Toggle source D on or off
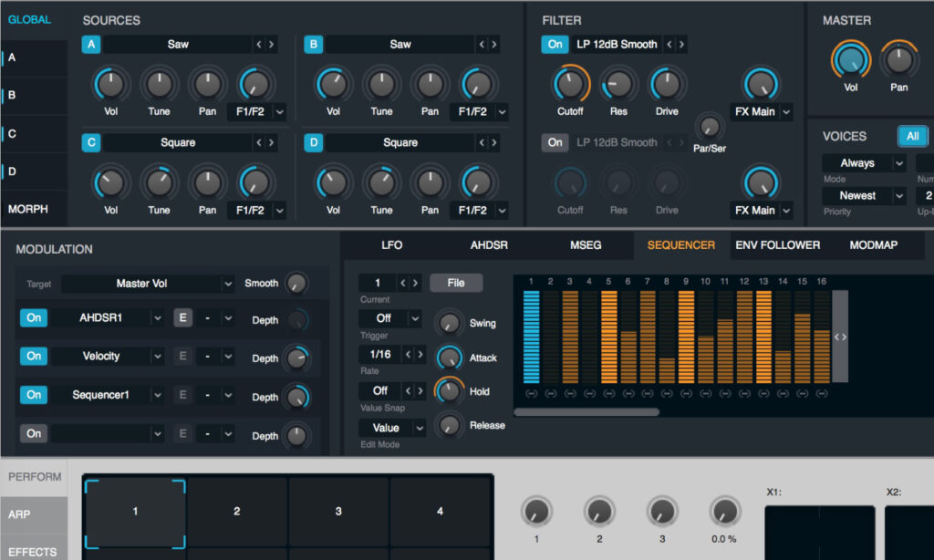 pyautogui.click(x=314, y=142)
